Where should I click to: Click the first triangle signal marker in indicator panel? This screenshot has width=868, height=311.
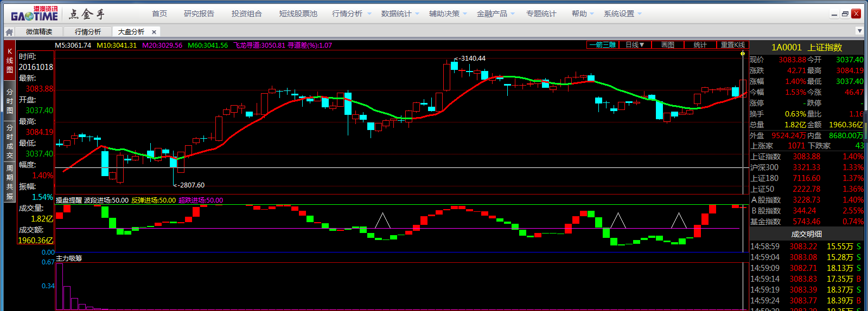(x=383, y=220)
